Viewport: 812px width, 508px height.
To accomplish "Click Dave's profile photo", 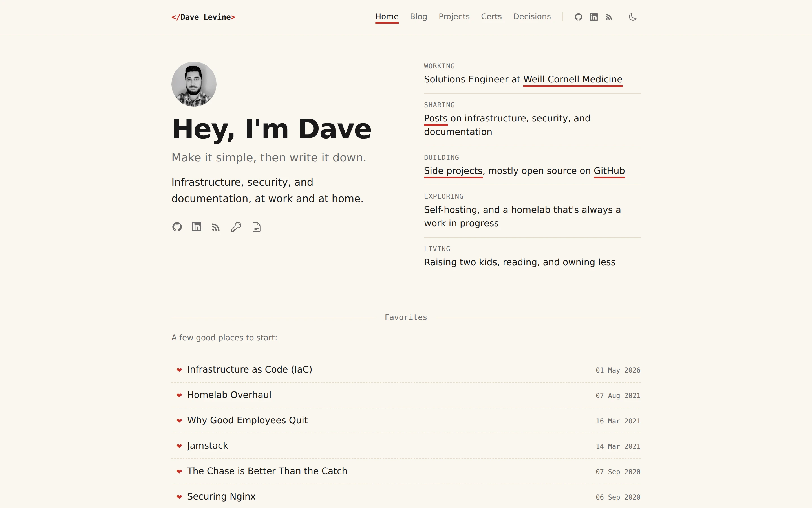I will [x=194, y=84].
